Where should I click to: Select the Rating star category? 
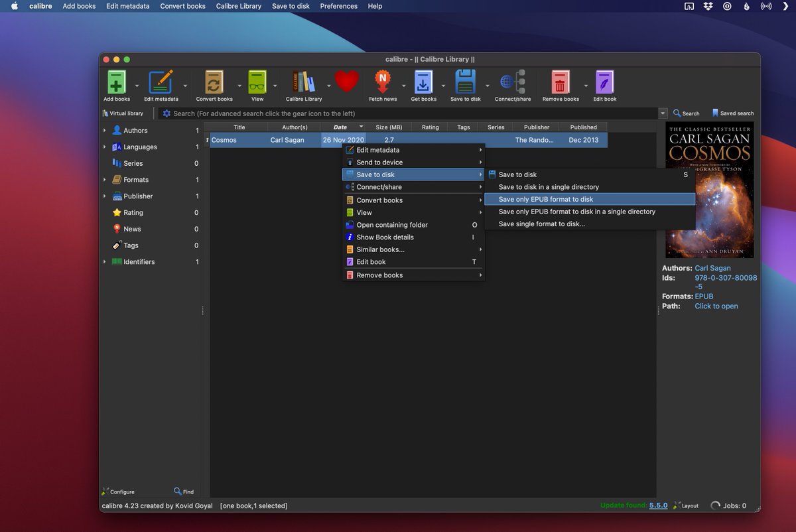(x=117, y=212)
